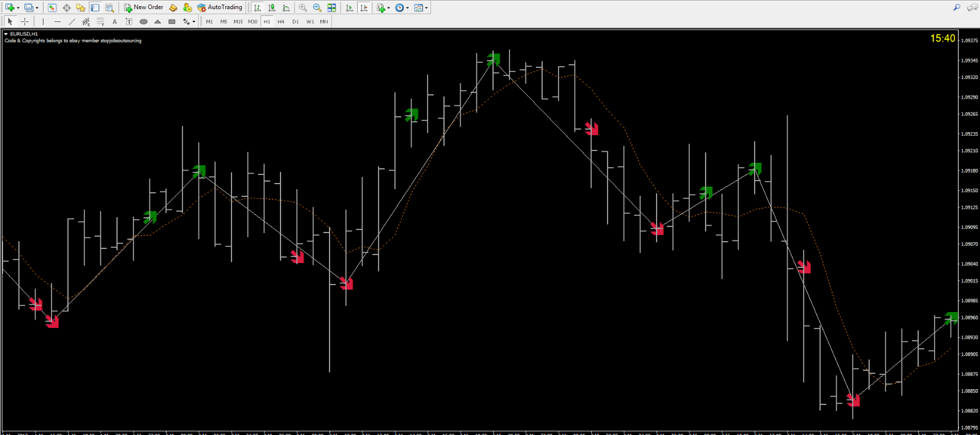The width and height of the screenshot is (980, 435).
Task: Open the Periods clock icon
Action: 399,7
